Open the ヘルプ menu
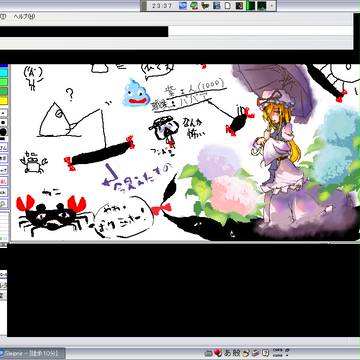 [x=24, y=16]
